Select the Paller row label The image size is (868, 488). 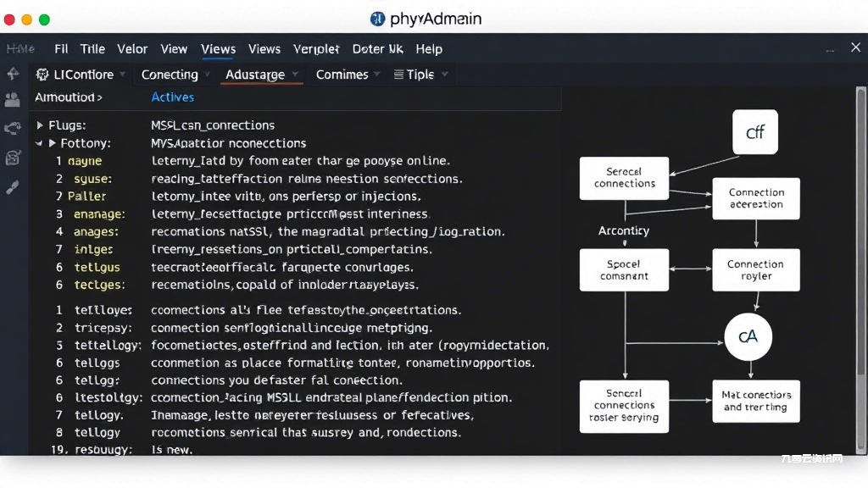pyautogui.click(x=87, y=197)
